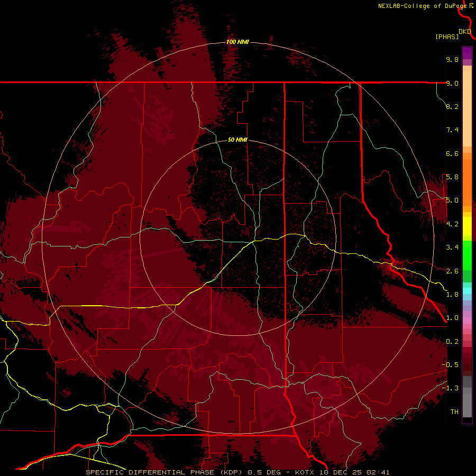
Task: Click the cyan segment of the color bar
Action: click(x=467, y=290)
